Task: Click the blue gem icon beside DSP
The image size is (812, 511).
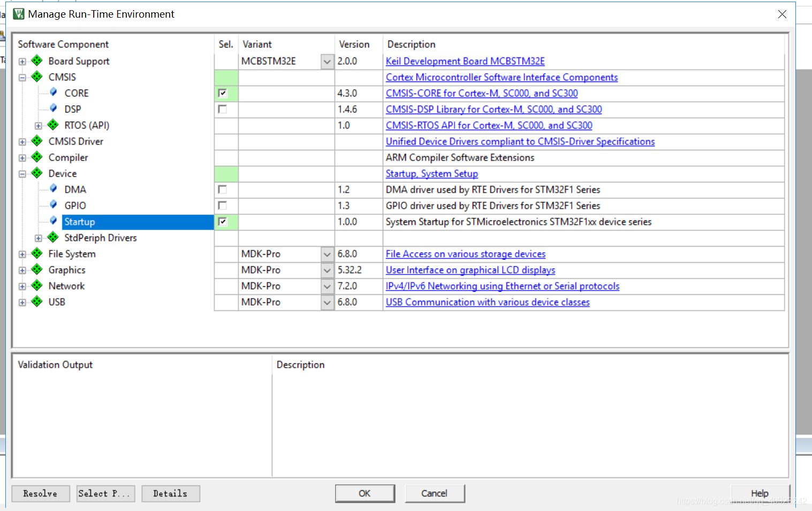Action: coord(54,108)
